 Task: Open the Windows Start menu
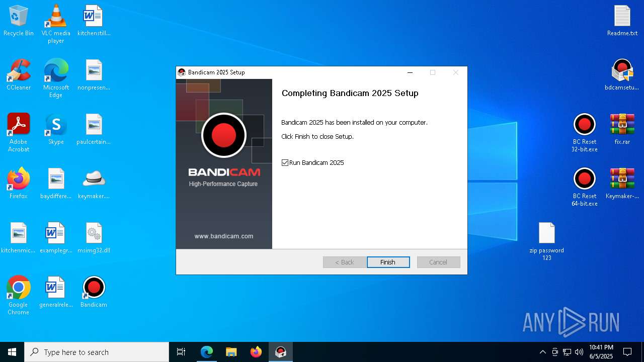pyautogui.click(x=12, y=352)
